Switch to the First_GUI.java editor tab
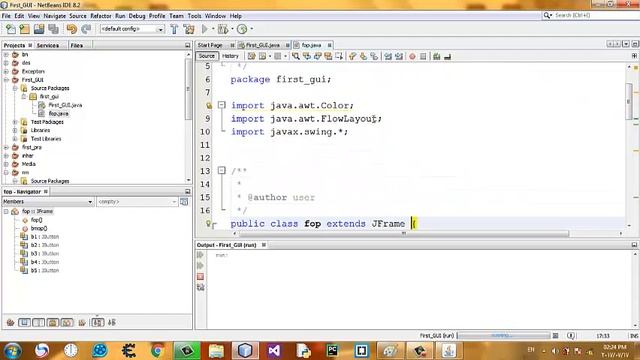The height and width of the screenshot is (360, 640). pos(263,45)
